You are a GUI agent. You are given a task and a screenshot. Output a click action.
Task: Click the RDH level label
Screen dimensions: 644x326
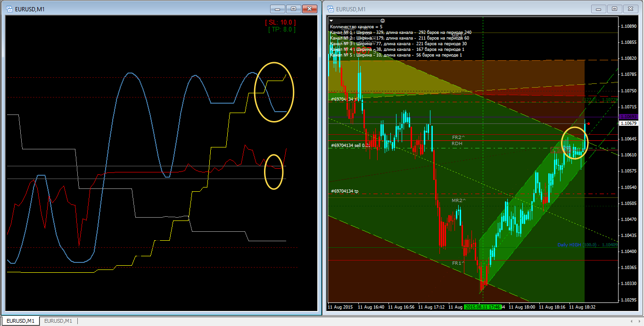click(457, 143)
